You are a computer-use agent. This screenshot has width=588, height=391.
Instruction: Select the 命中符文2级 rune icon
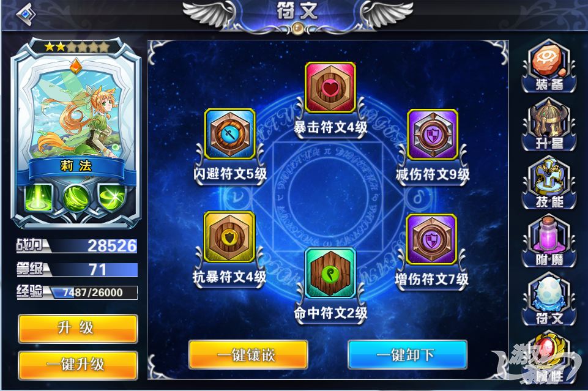330,273
